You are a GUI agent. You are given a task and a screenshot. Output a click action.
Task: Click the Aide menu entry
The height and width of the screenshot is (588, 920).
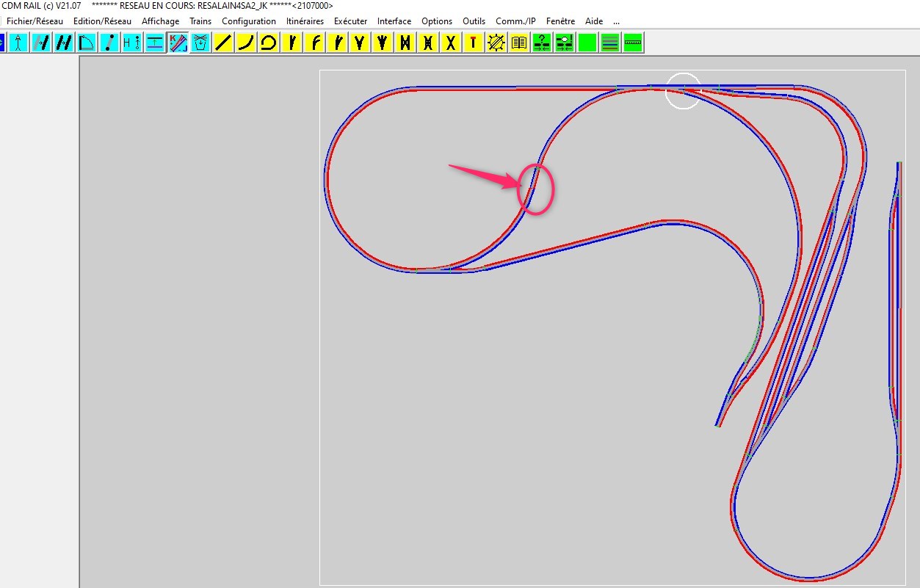(594, 21)
